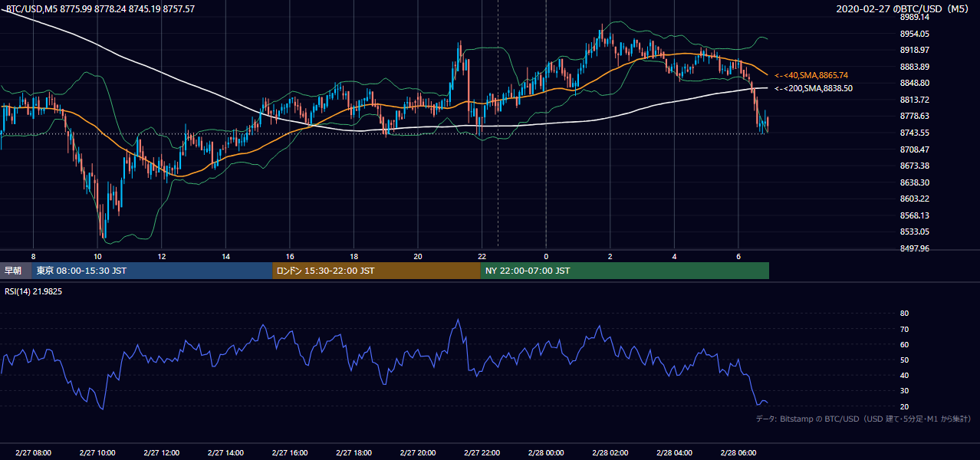Click the 2/27 20:00 bottom date label
Image resolution: width=980 pixels, height=460 pixels.
coord(418,452)
